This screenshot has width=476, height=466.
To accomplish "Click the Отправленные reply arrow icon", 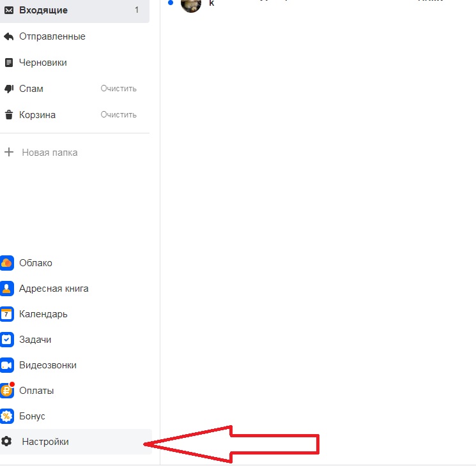I will point(9,37).
